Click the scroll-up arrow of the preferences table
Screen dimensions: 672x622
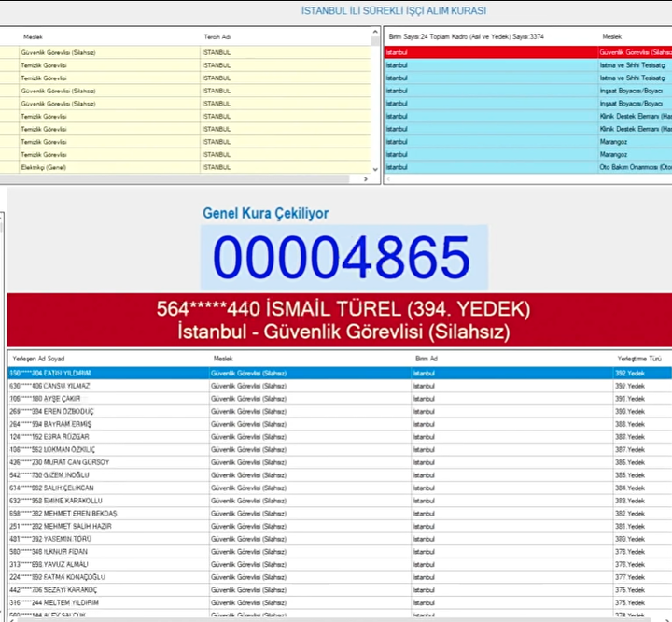coord(375,32)
